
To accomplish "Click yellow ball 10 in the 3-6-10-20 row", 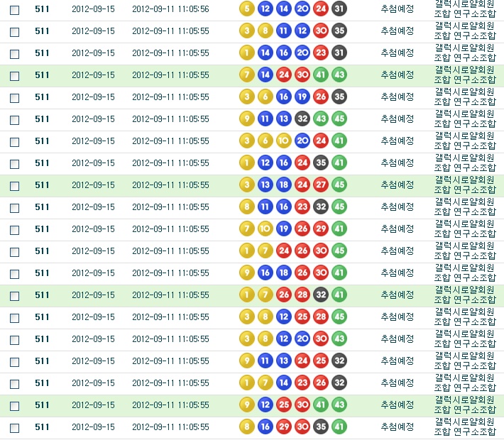I will (x=283, y=141).
